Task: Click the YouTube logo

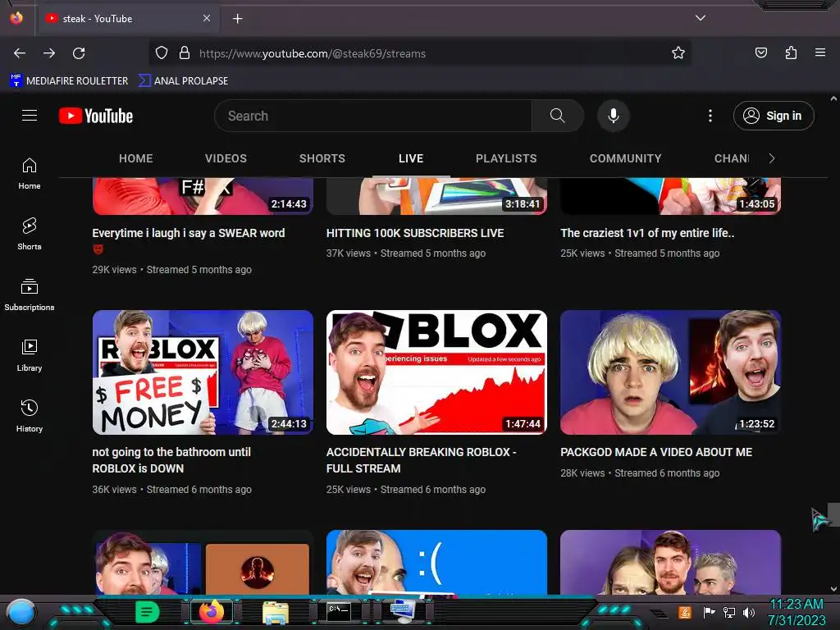Action: pos(96,116)
